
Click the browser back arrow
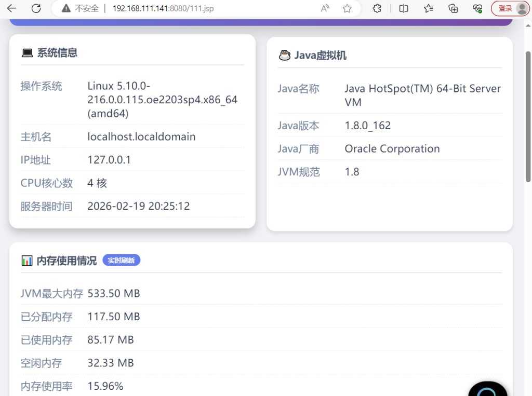[11, 8]
